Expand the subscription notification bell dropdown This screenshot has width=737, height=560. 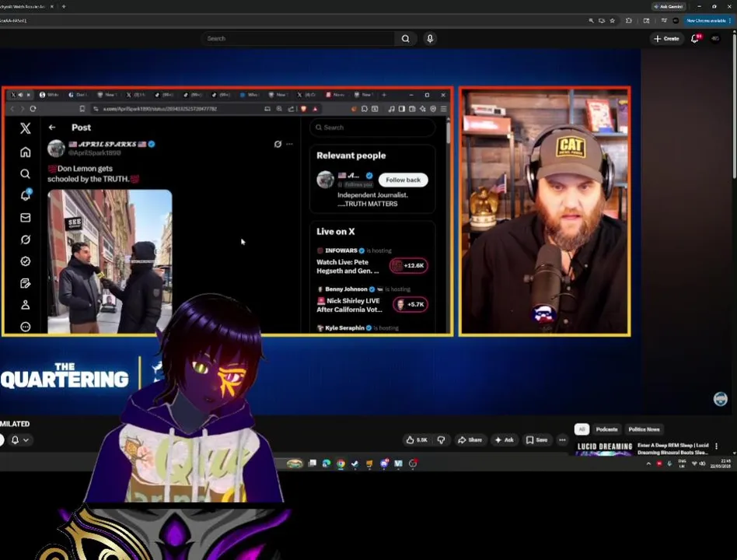(19, 440)
